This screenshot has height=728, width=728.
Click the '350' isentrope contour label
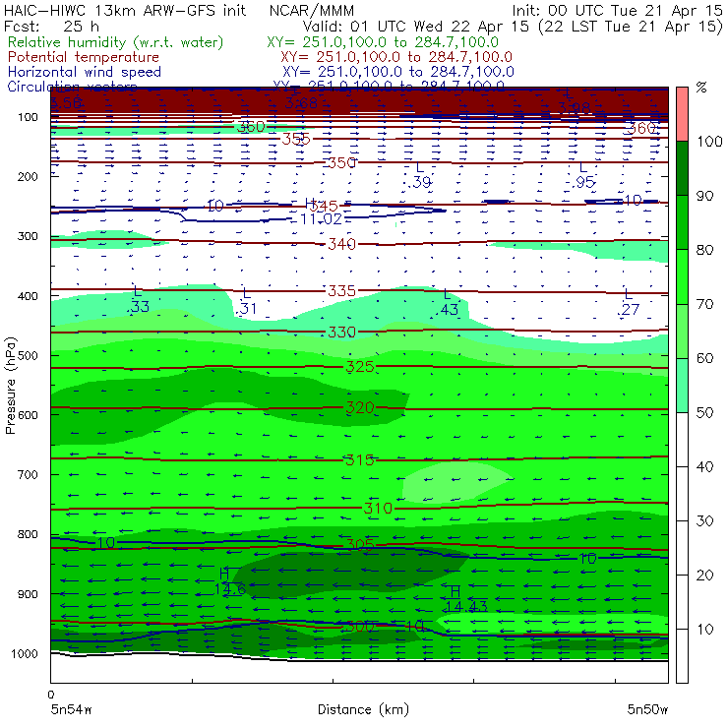(x=341, y=162)
